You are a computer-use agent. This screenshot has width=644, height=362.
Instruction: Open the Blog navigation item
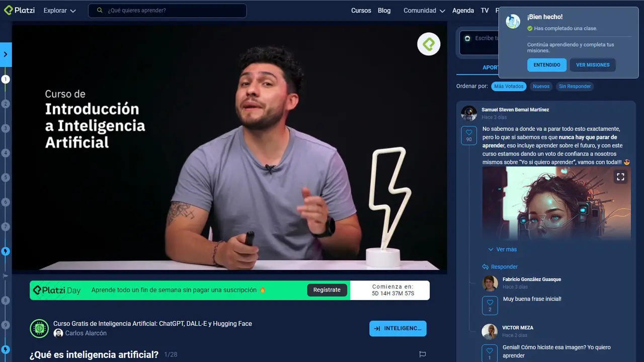(384, 11)
